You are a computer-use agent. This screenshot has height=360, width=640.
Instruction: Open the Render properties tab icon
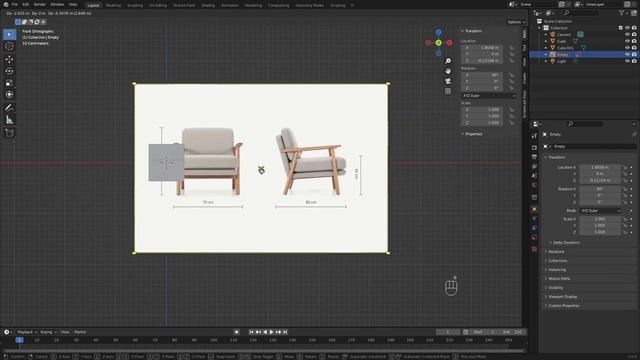[534, 147]
